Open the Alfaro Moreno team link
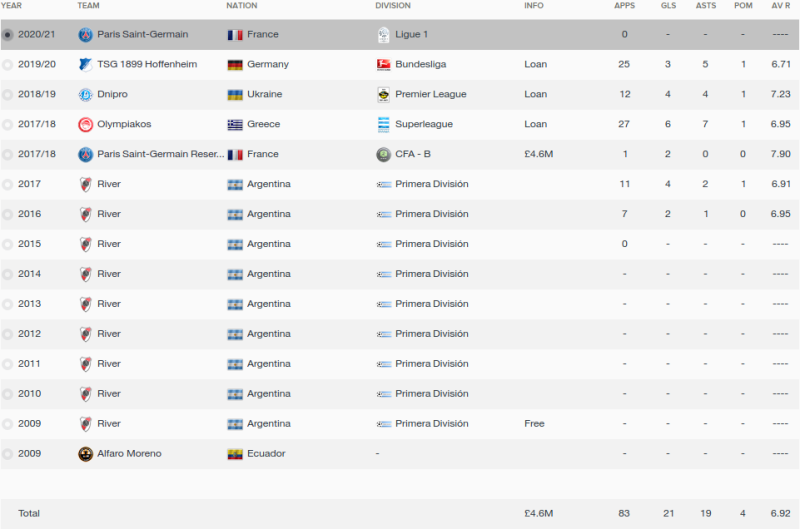 coord(129,454)
